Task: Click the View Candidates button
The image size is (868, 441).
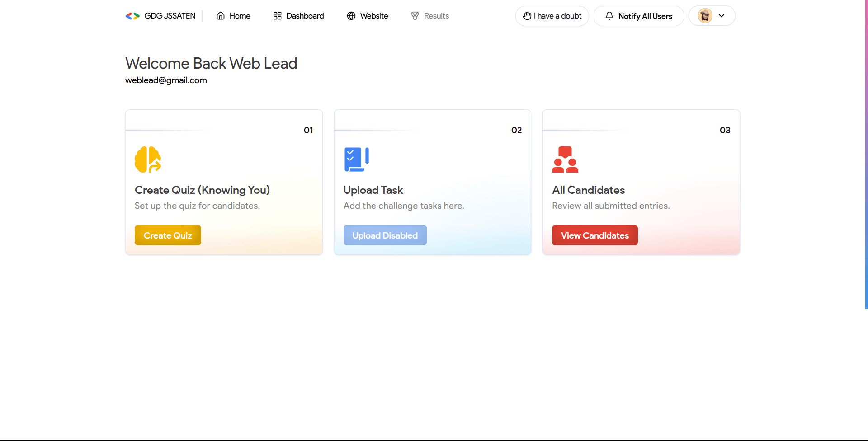Action: click(x=594, y=235)
